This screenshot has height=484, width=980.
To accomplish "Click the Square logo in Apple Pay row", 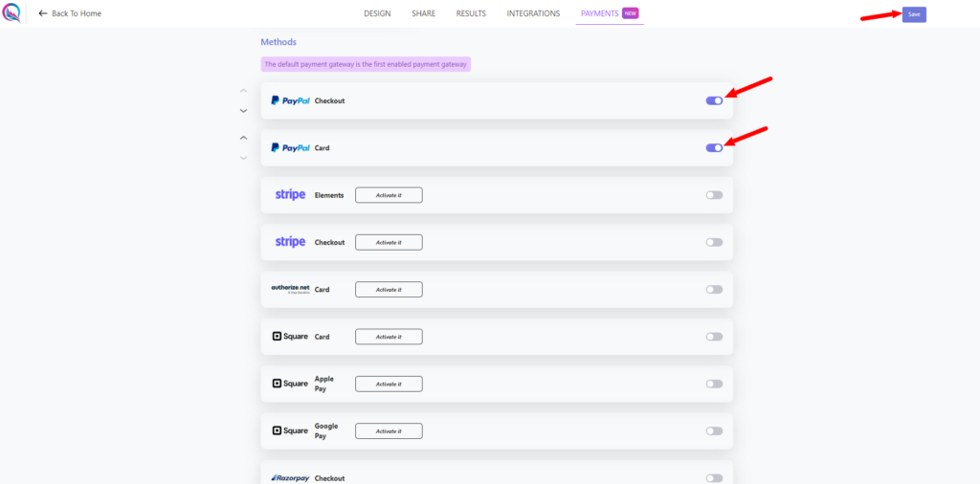I will [x=290, y=384].
